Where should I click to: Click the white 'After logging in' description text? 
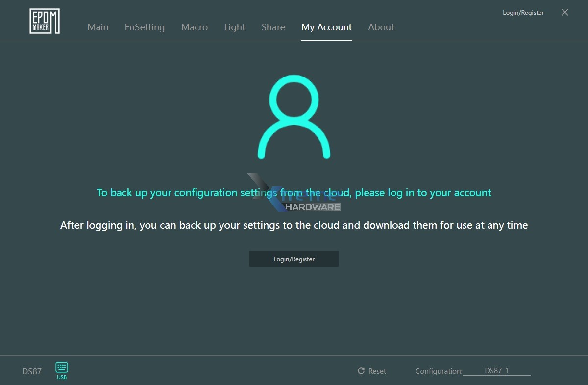(x=294, y=225)
